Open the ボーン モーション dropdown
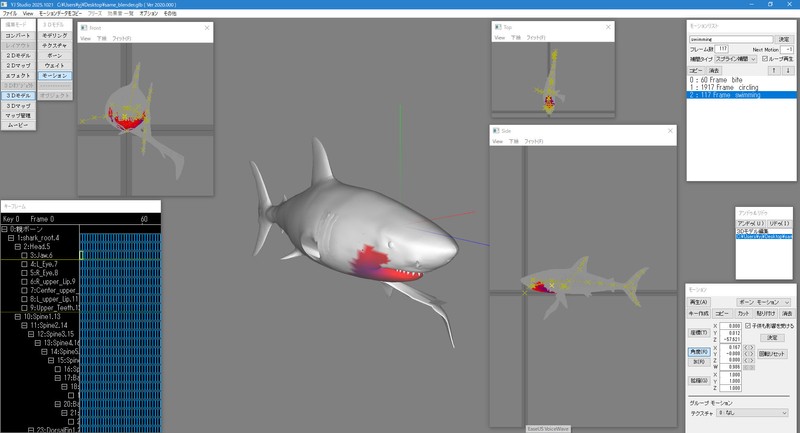Screen dimensions: 800x433 [x=763, y=301]
